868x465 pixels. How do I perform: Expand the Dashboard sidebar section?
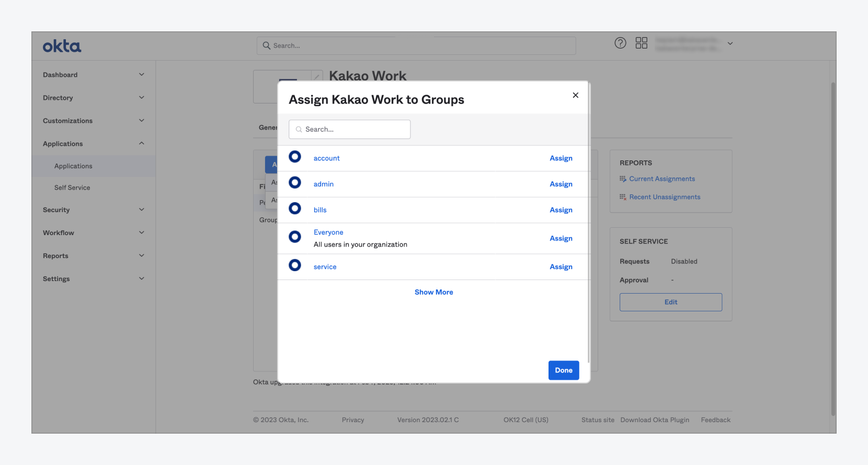click(93, 75)
